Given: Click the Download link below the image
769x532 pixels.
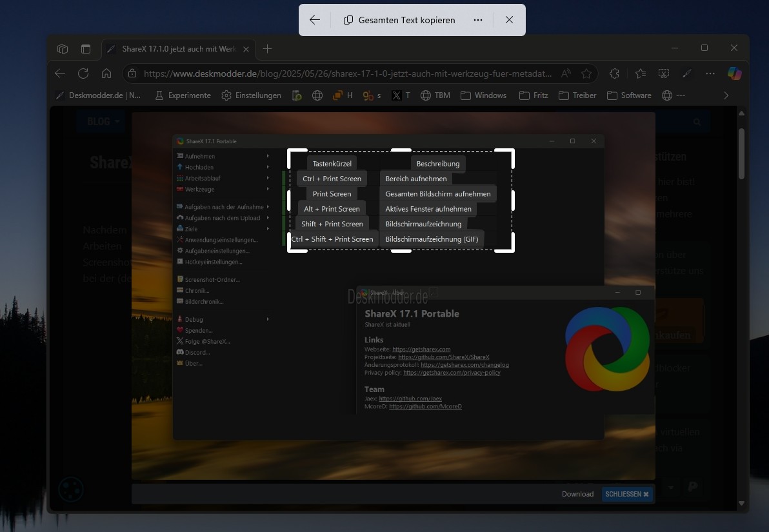Looking at the screenshot, I should [x=577, y=494].
